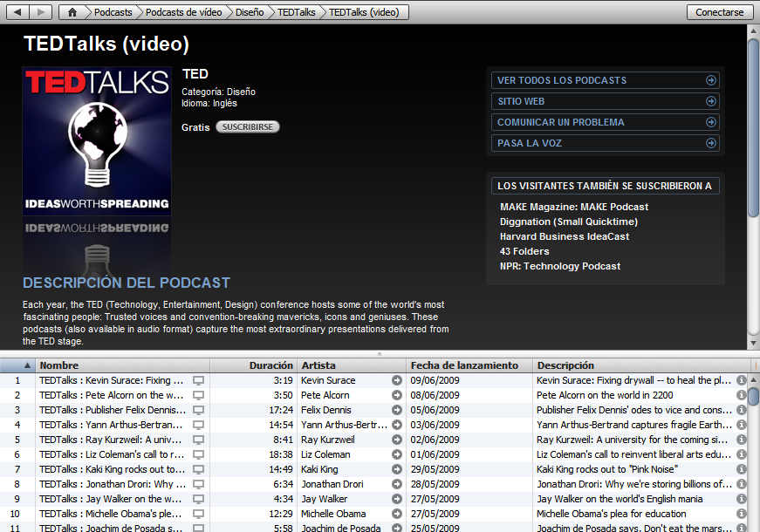
Task: Open Diggnation (Small Quicktime) link
Action: pos(569,222)
